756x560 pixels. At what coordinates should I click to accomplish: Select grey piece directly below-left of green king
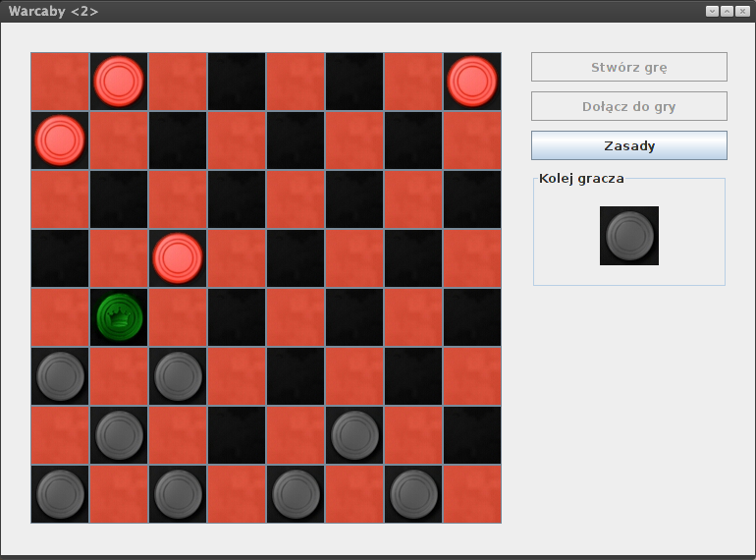tap(60, 376)
